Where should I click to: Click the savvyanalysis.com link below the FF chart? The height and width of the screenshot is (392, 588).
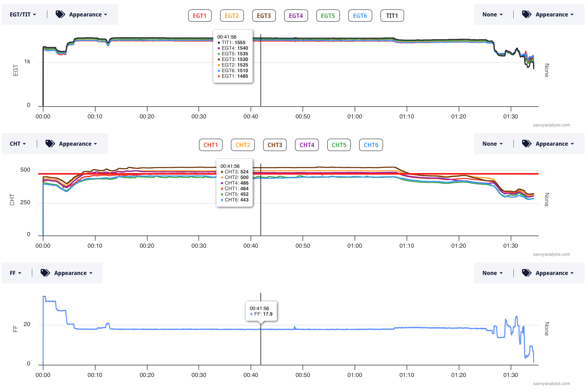[551, 384]
